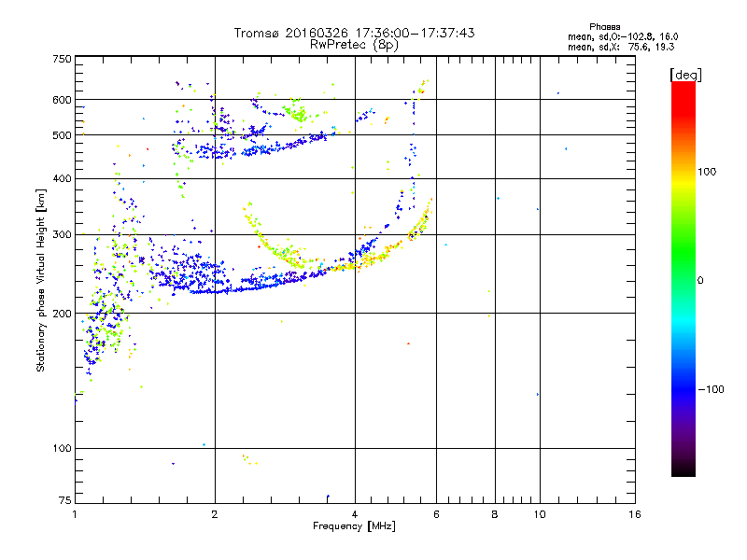The width and height of the screenshot is (747, 560).
Task: Click the 'Phases' header text
Action: [604, 27]
